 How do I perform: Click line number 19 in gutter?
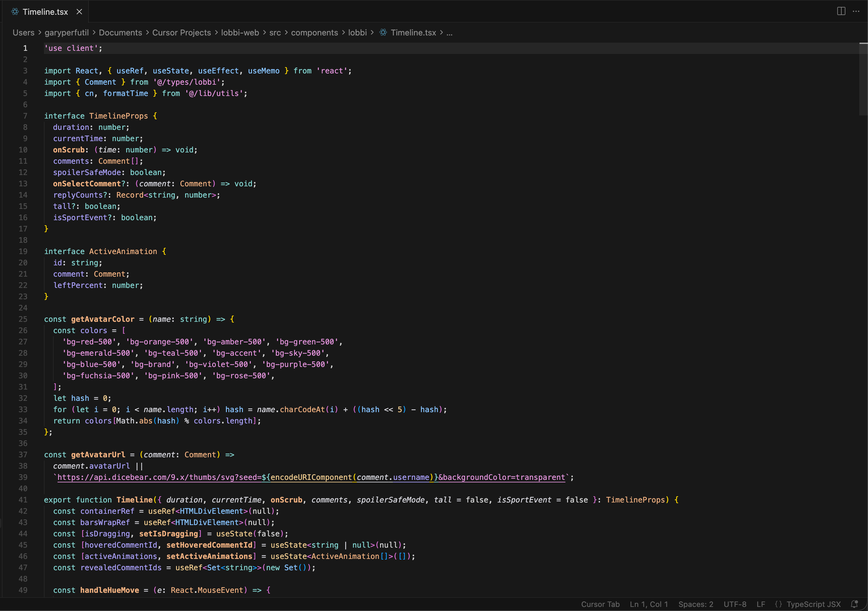[x=23, y=251]
